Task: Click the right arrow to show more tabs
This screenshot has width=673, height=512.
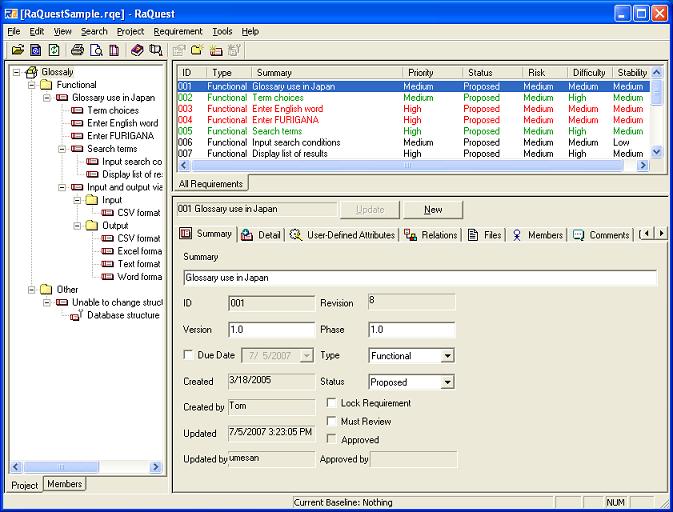Action: point(661,233)
